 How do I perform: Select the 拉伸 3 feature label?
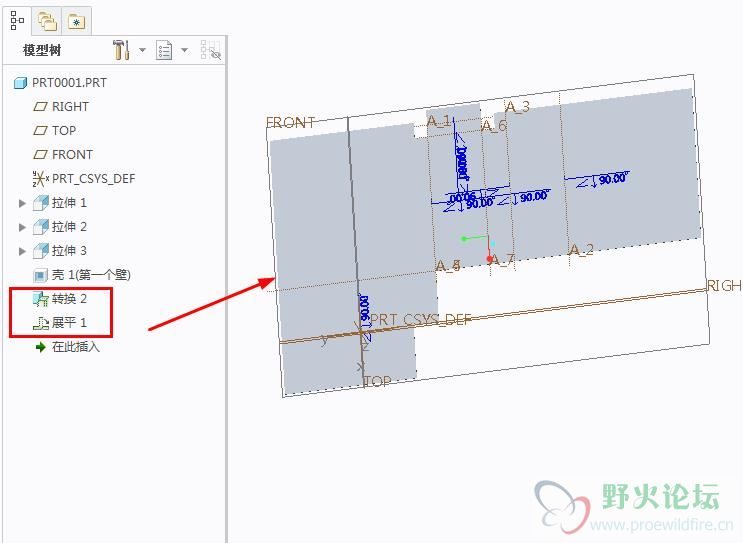click(x=69, y=251)
